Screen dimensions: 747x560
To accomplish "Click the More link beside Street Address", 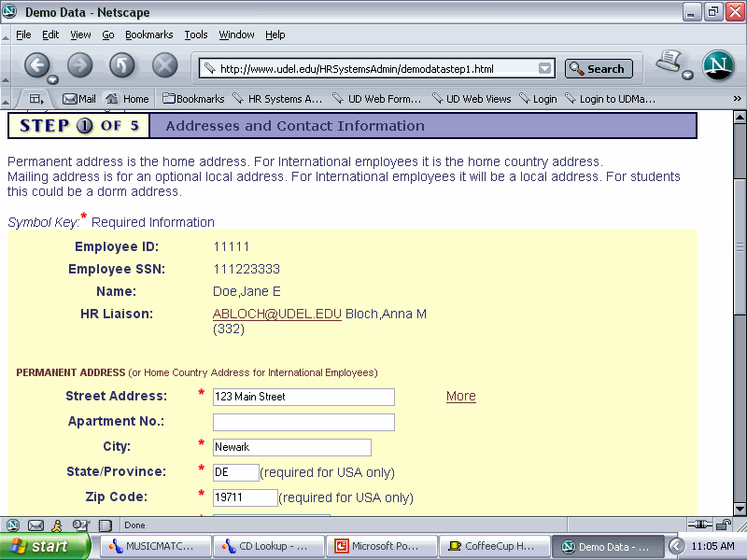I will pos(460,396).
